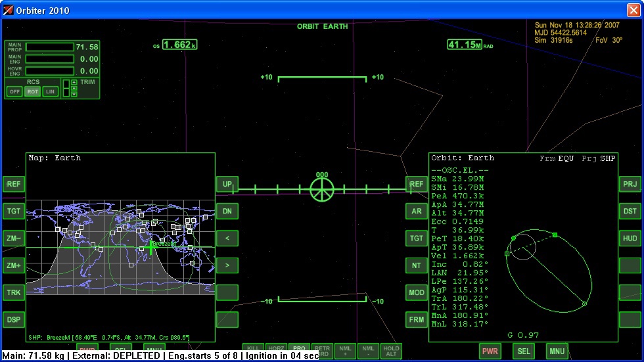Toggle RETR GRD retrograde autopilot
Screen dimensions: 644x362
pyautogui.click(x=322, y=351)
